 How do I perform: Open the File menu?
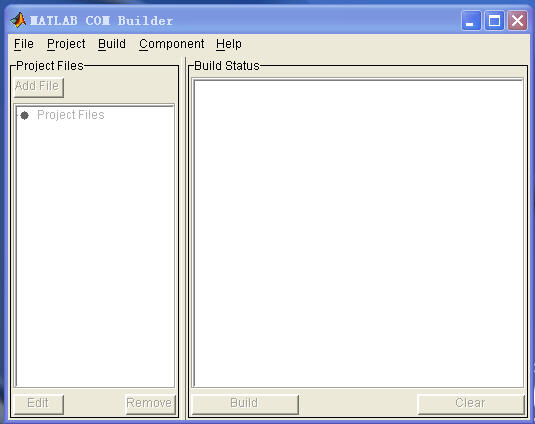24,44
